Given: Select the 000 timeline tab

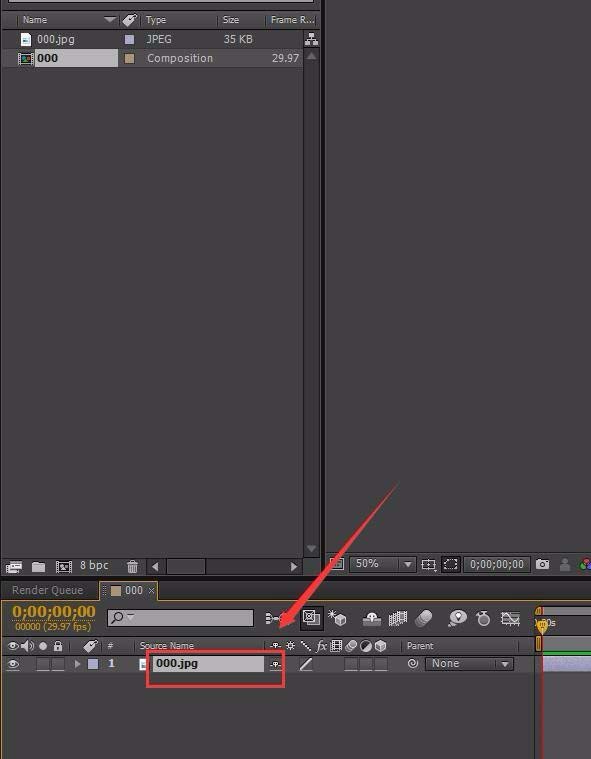Looking at the screenshot, I should pos(128,591).
